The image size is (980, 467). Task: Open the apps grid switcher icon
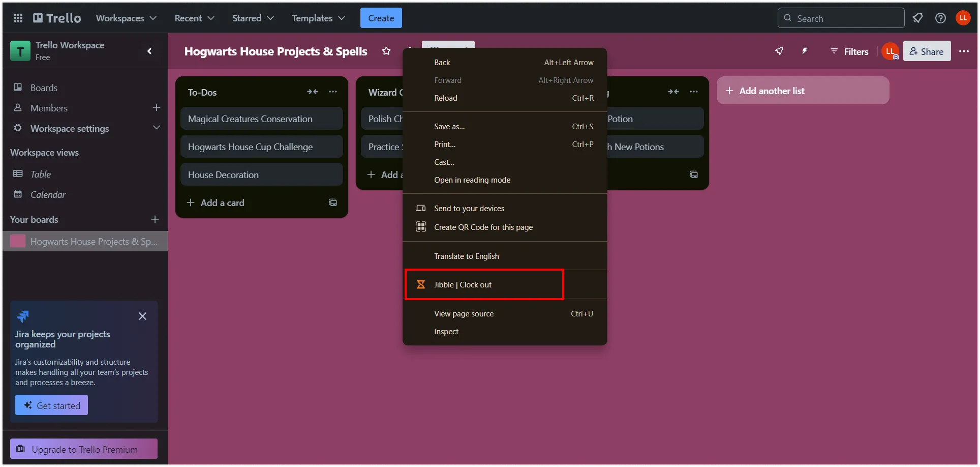18,18
